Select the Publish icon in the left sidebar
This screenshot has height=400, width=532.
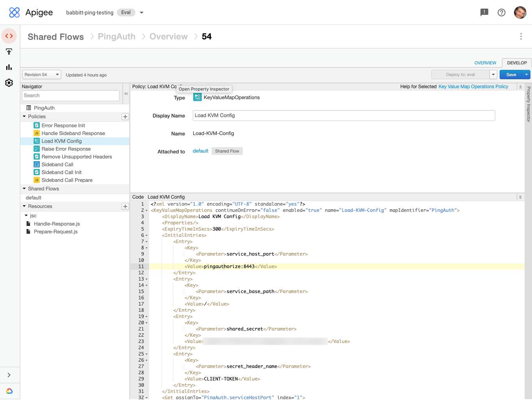pyautogui.click(x=9, y=52)
